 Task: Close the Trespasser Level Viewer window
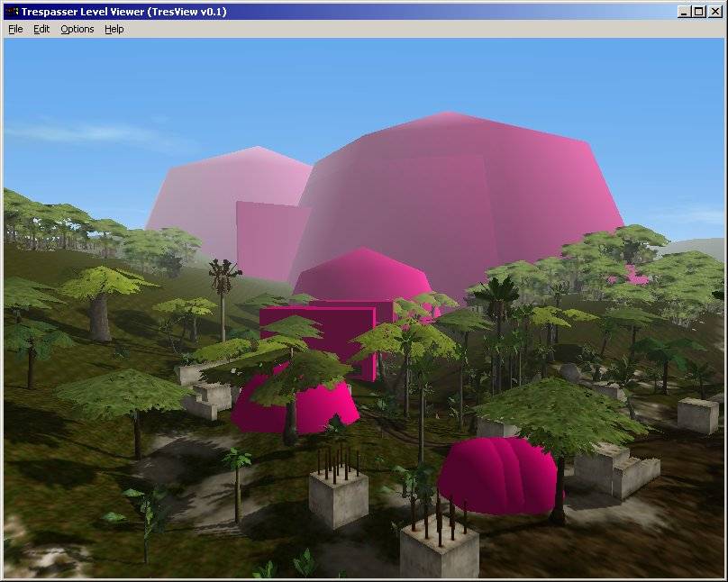click(x=715, y=12)
